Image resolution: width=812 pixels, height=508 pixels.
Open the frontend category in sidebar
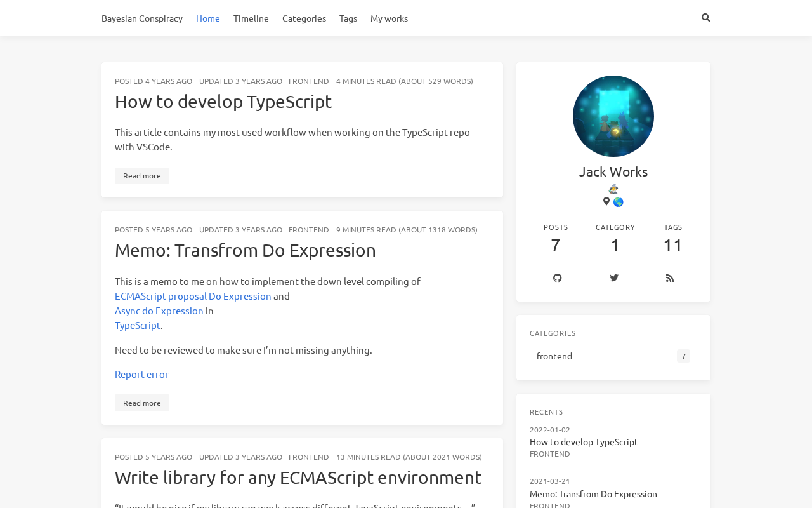(554, 356)
